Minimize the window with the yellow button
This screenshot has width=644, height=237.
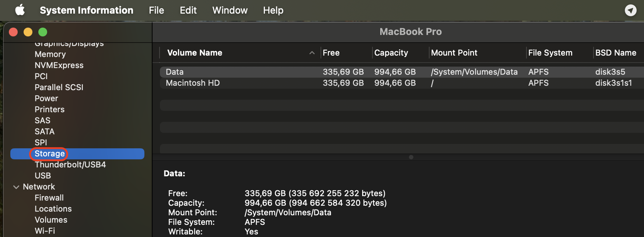click(28, 32)
